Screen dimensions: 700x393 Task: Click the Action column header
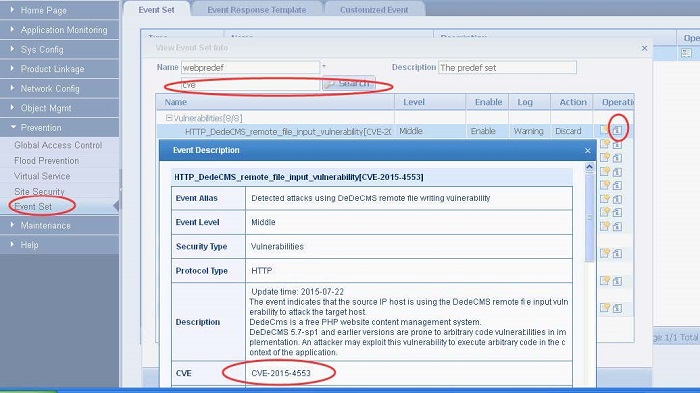[x=572, y=102]
